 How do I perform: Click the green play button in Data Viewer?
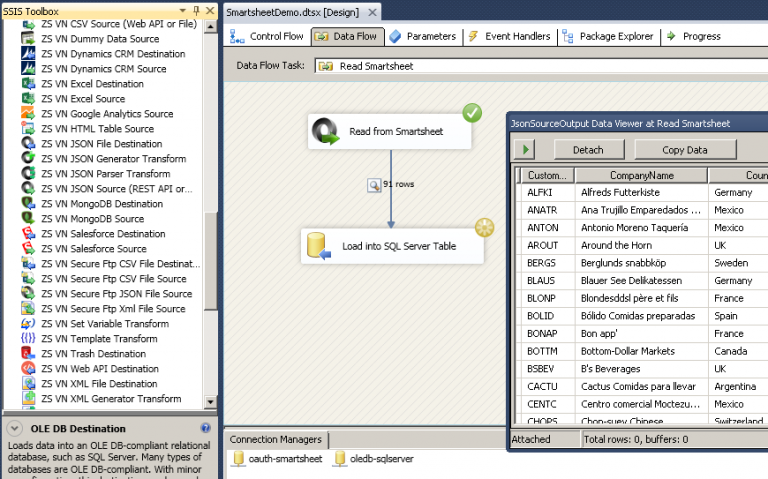coord(525,149)
